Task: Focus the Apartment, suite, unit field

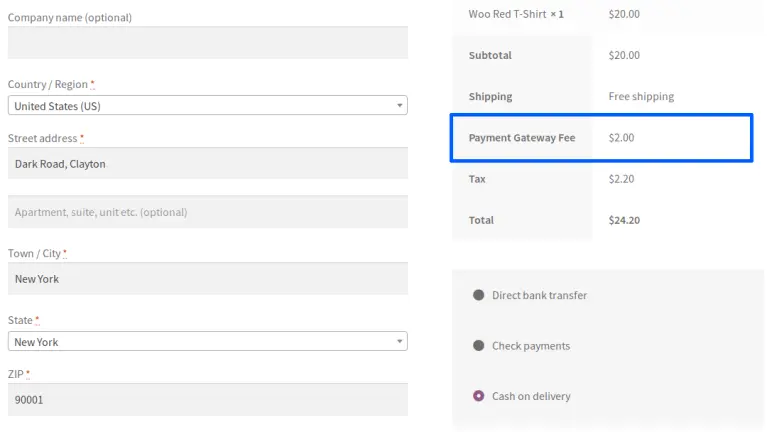Action: (x=207, y=212)
